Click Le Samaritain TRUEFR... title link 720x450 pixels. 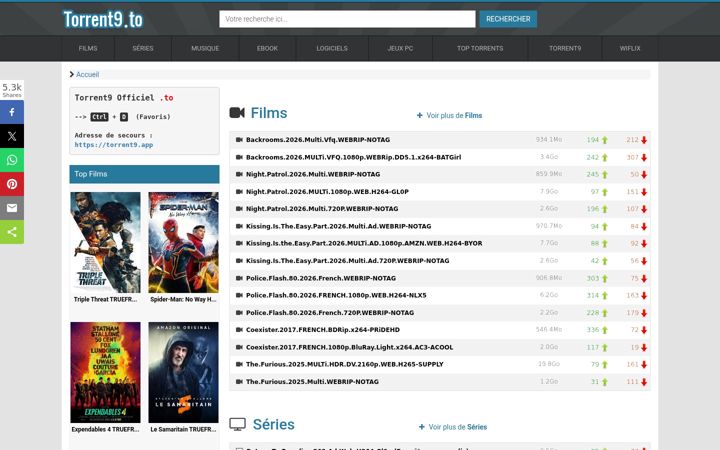(183, 429)
